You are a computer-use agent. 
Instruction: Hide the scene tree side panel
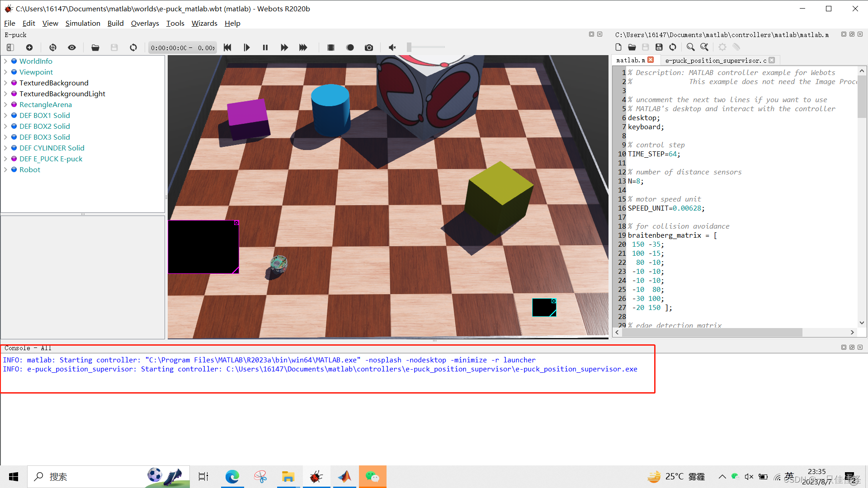point(10,47)
